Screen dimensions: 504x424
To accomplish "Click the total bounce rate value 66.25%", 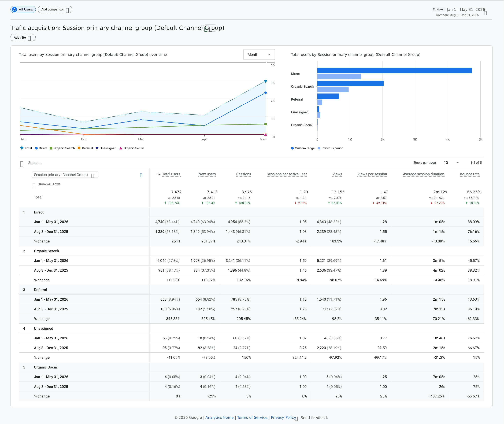I will tap(474, 192).
